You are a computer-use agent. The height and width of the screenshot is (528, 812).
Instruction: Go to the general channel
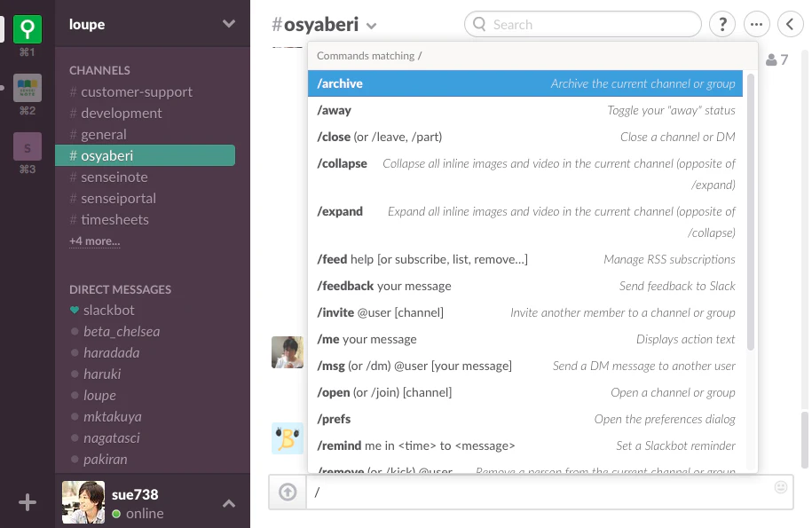click(145, 135)
